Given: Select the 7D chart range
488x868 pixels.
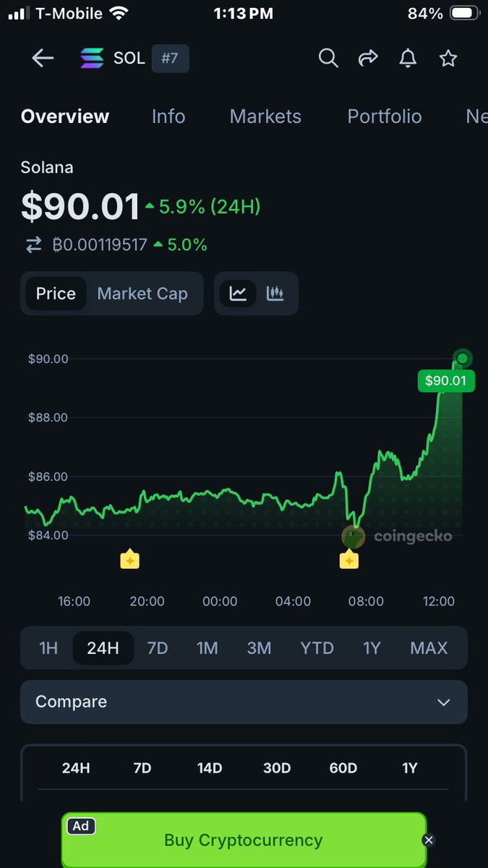Looking at the screenshot, I should [x=157, y=647].
